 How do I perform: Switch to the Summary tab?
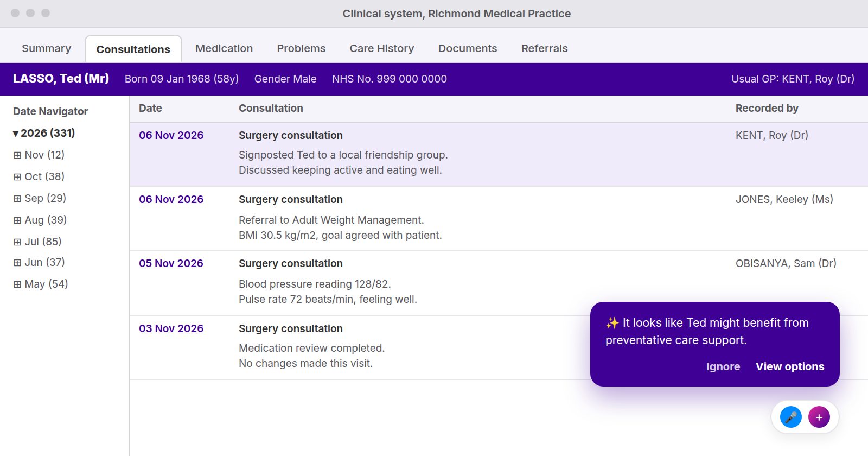click(x=46, y=48)
